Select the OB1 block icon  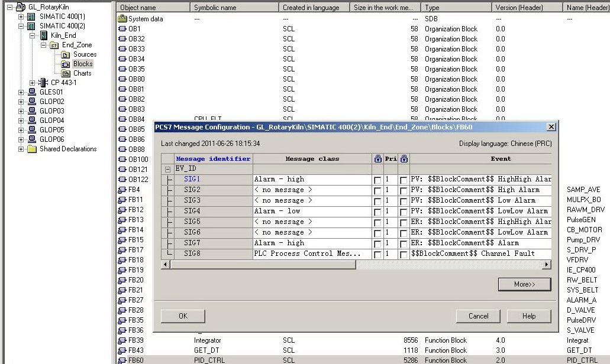[x=122, y=29]
